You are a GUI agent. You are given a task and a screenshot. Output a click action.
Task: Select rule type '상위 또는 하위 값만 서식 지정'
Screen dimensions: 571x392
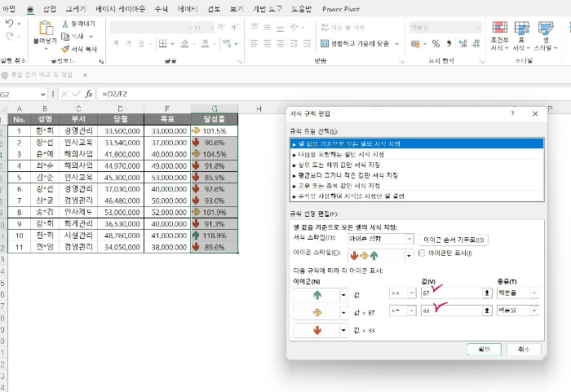pos(417,165)
